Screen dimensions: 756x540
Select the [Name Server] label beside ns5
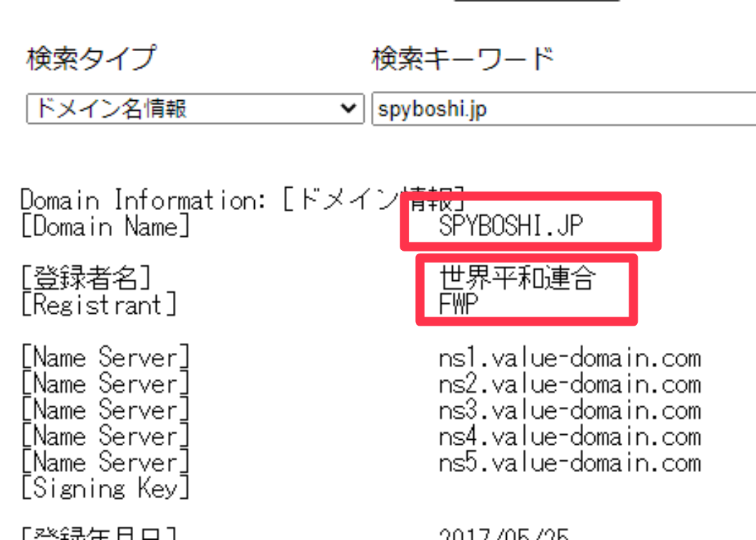[x=106, y=462]
